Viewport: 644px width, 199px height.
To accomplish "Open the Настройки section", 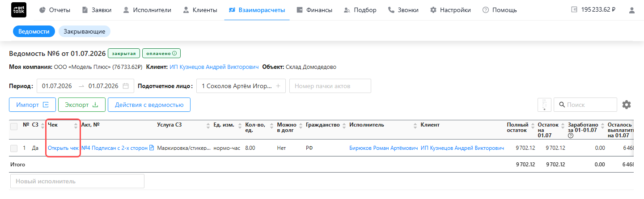I will 450,10.
